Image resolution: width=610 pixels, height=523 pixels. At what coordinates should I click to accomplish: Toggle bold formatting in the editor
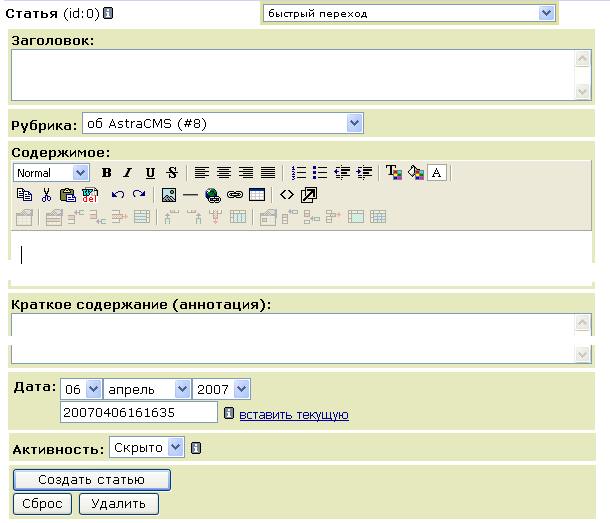[x=106, y=173]
